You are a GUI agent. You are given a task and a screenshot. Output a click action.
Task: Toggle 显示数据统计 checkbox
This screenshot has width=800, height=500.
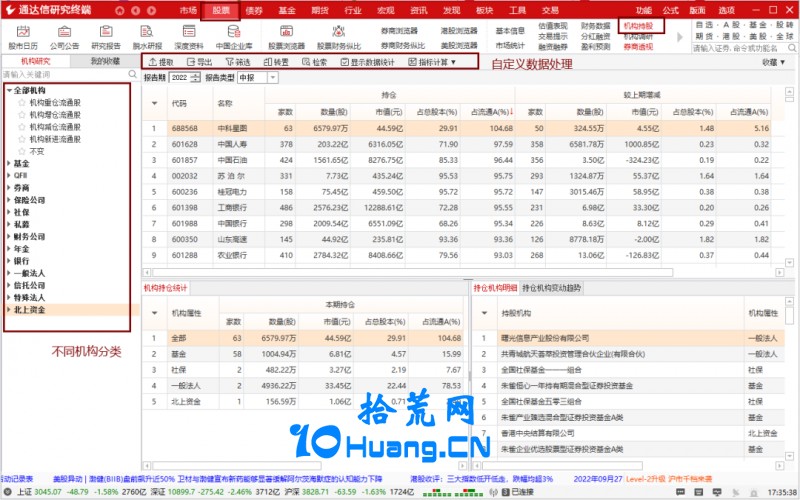click(344, 62)
